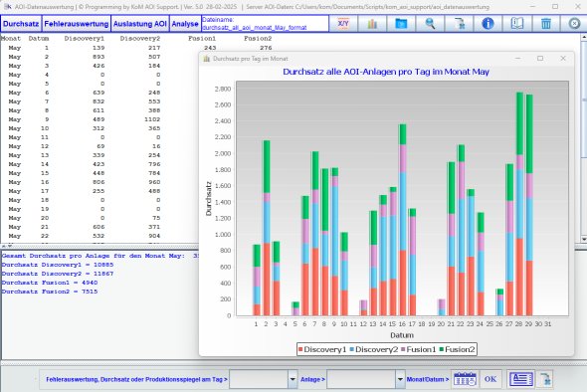Screen dimensions: 587x392
Task: Switch to the Durchsatz tab
Action: (21, 24)
